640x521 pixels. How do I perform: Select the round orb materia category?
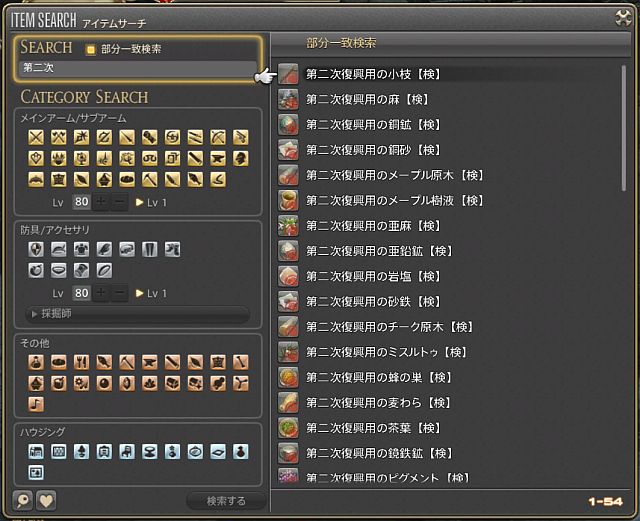click(x=104, y=383)
